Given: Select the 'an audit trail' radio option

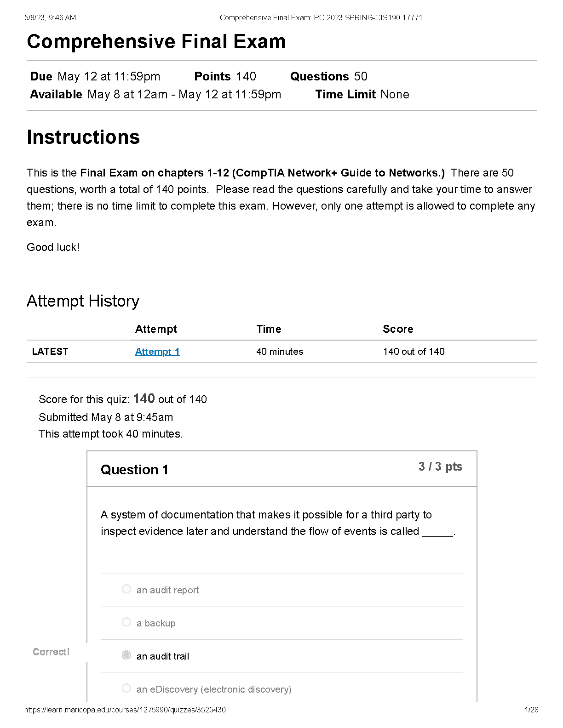Looking at the screenshot, I should (x=126, y=655).
